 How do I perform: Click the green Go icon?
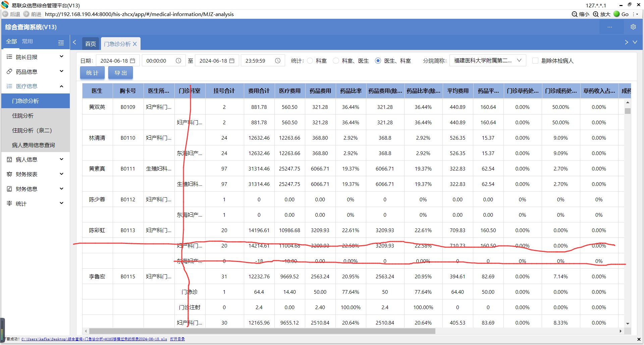click(616, 14)
